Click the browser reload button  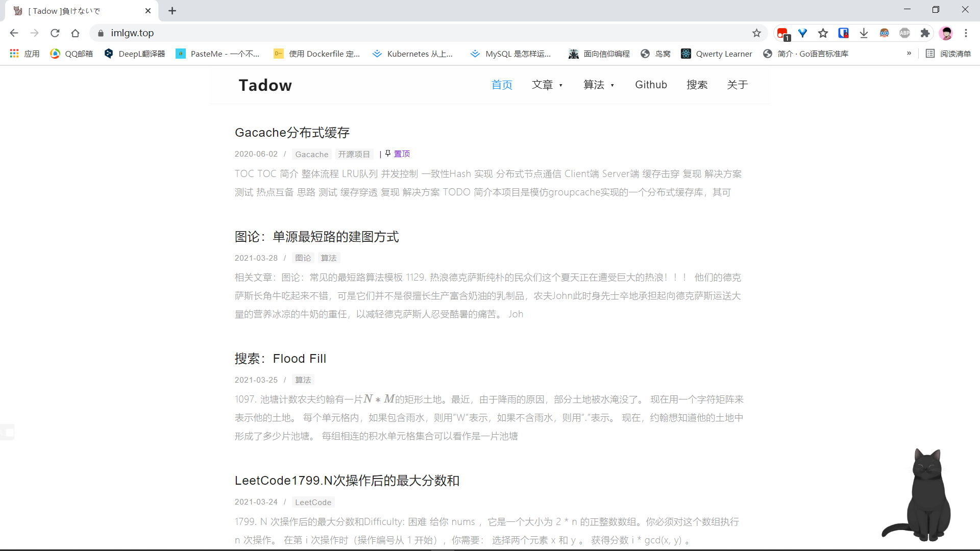tap(55, 33)
